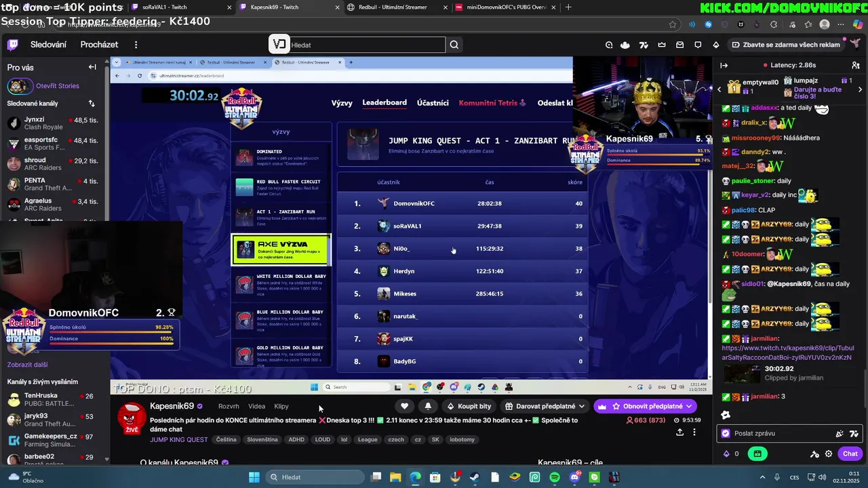Click Koupit bity button
This screenshot has height=488, width=868.
469,406
